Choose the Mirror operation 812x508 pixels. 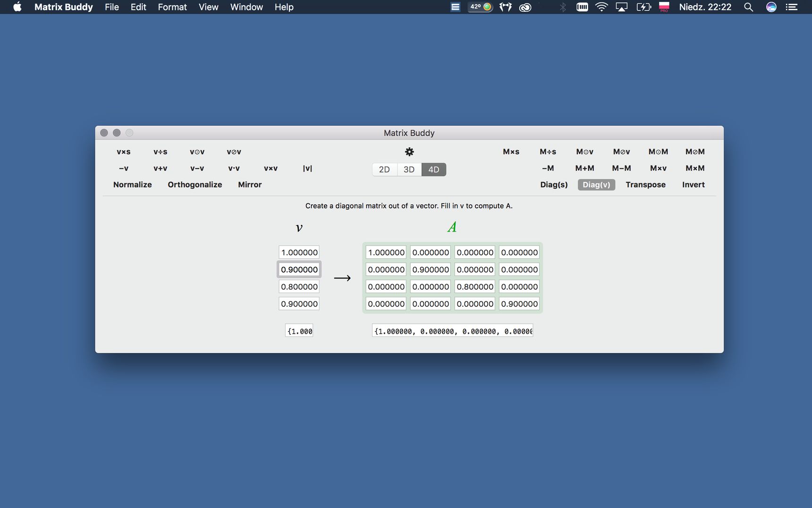click(250, 185)
